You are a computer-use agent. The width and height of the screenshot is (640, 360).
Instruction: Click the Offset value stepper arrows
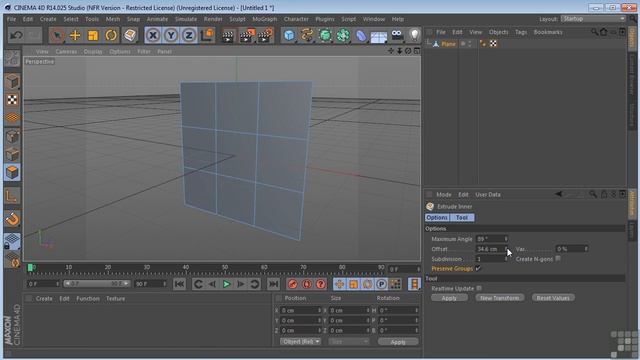(506, 249)
